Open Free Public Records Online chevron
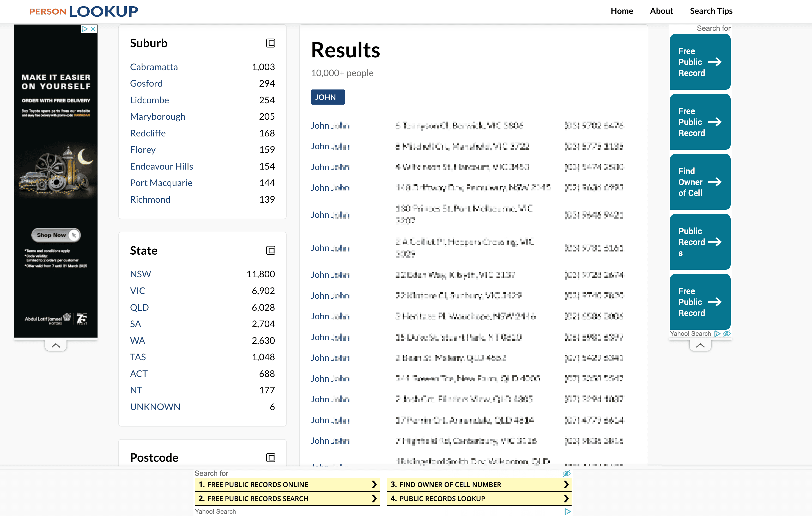Screen dimensions: 812x516 click(374, 485)
